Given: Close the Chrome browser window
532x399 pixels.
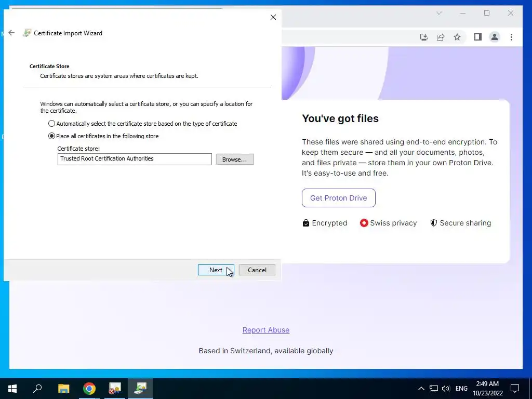Looking at the screenshot, I should (511, 13).
